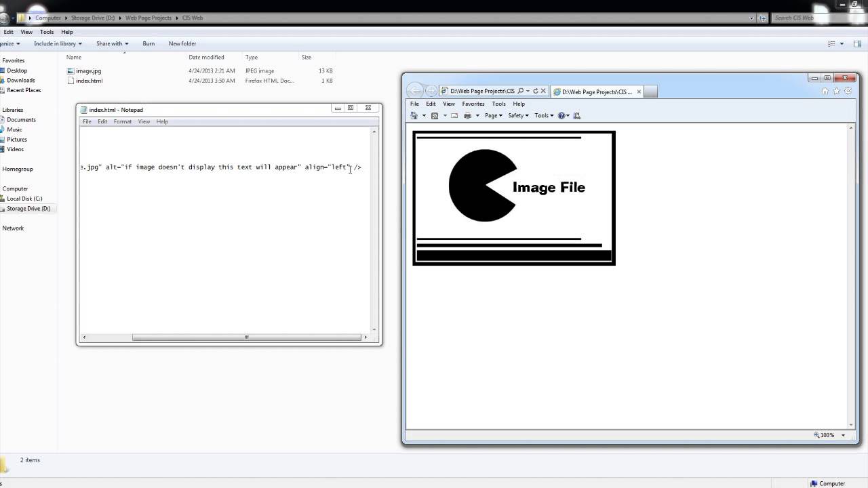Click the Name column header in Explorer

coord(74,57)
